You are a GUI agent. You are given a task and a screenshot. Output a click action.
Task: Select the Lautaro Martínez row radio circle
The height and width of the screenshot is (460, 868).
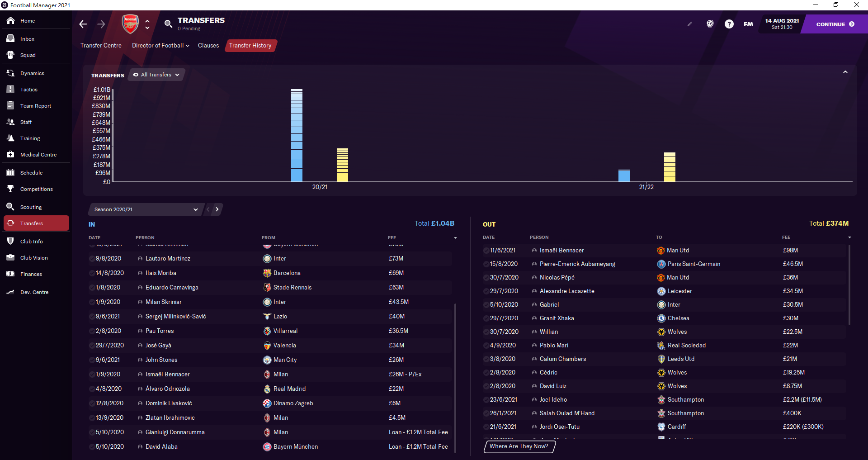point(92,259)
